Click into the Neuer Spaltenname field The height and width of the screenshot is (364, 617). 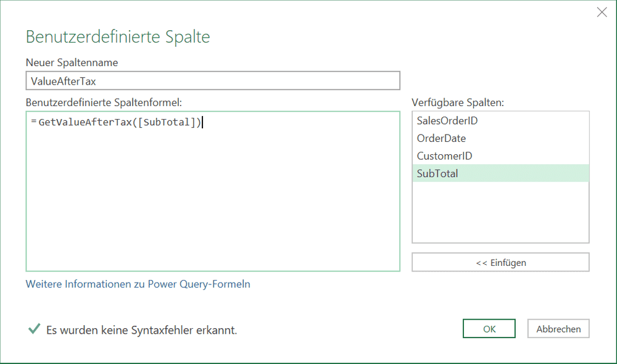(212, 80)
